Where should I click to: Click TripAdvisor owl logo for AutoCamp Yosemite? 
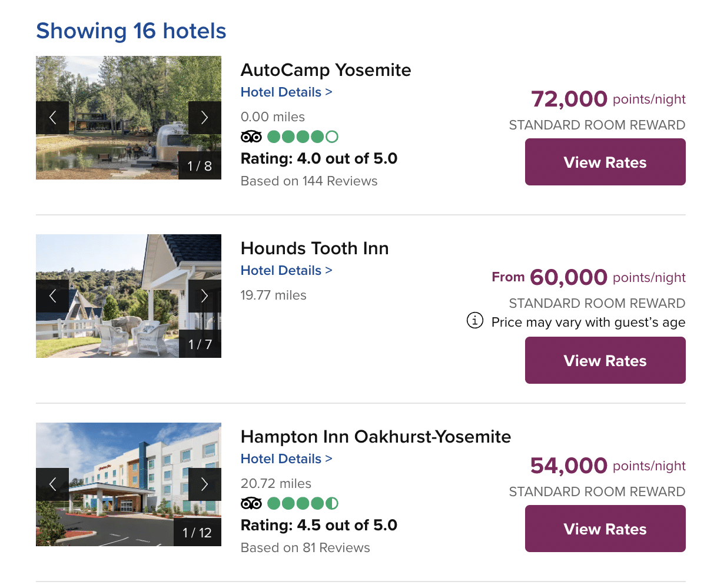[x=251, y=137]
